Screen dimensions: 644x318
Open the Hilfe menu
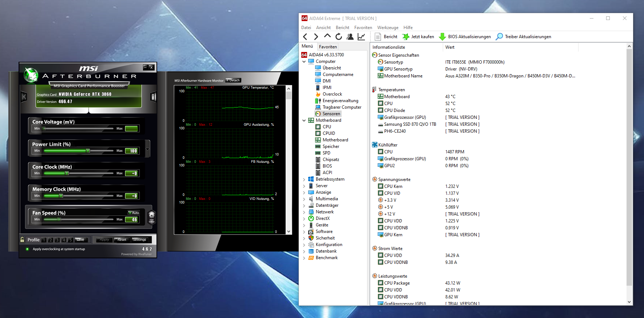pyautogui.click(x=408, y=28)
